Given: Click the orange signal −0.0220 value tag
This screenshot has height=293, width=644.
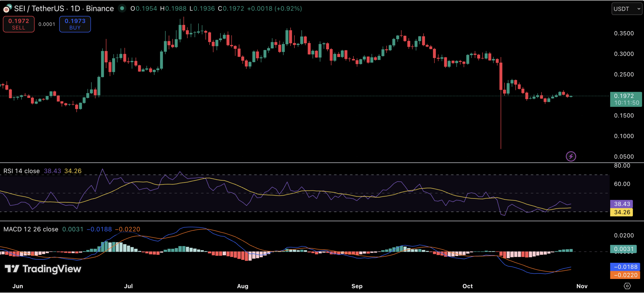Looking at the screenshot, I should pyautogui.click(x=625, y=275).
